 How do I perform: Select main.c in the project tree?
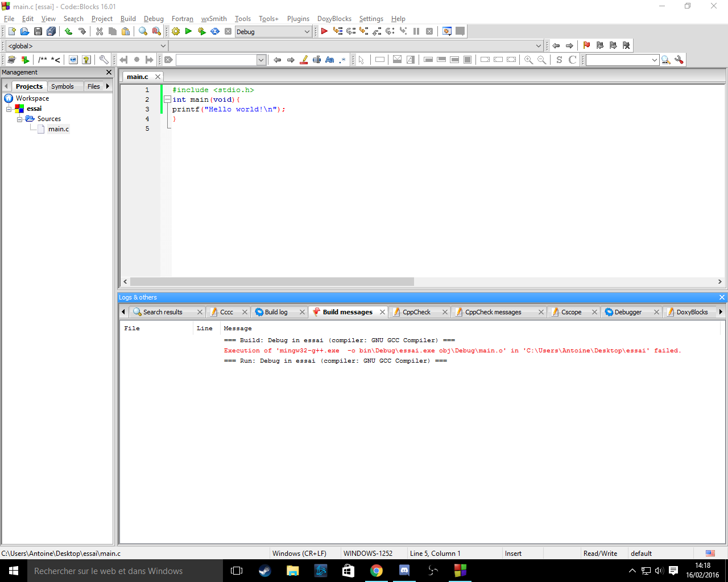[58, 129]
